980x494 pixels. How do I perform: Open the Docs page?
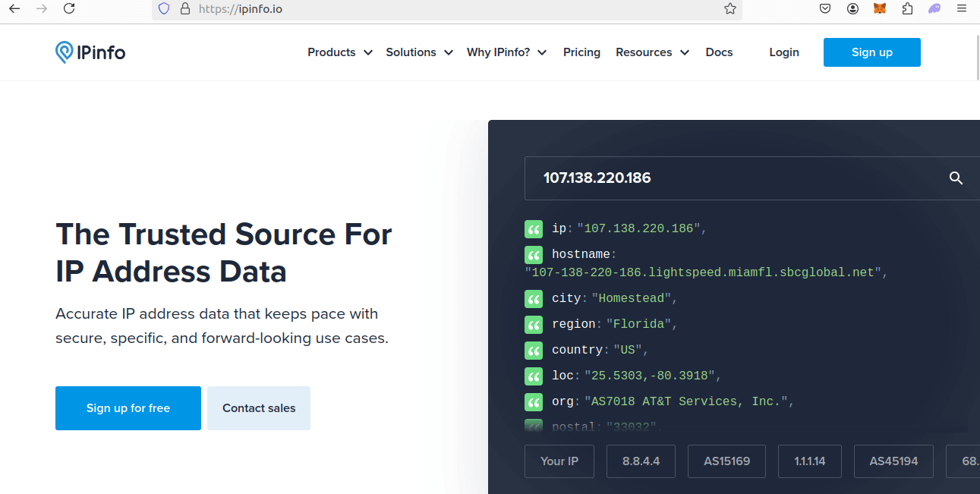pyautogui.click(x=719, y=52)
